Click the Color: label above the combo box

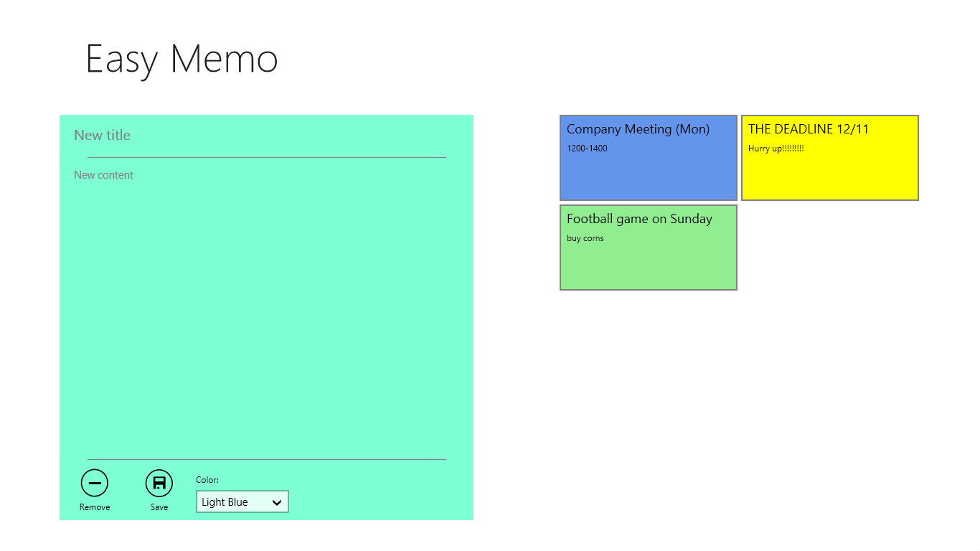pyautogui.click(x=207, y=480)
